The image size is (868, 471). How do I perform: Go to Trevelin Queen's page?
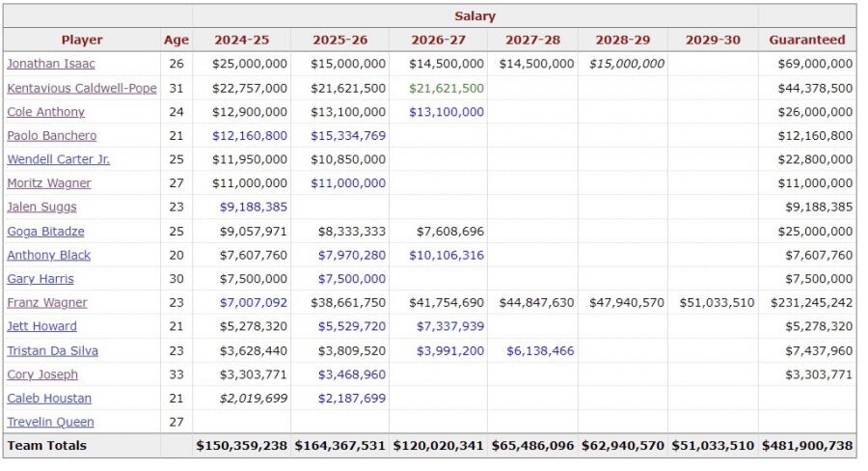tap(50, 422)
